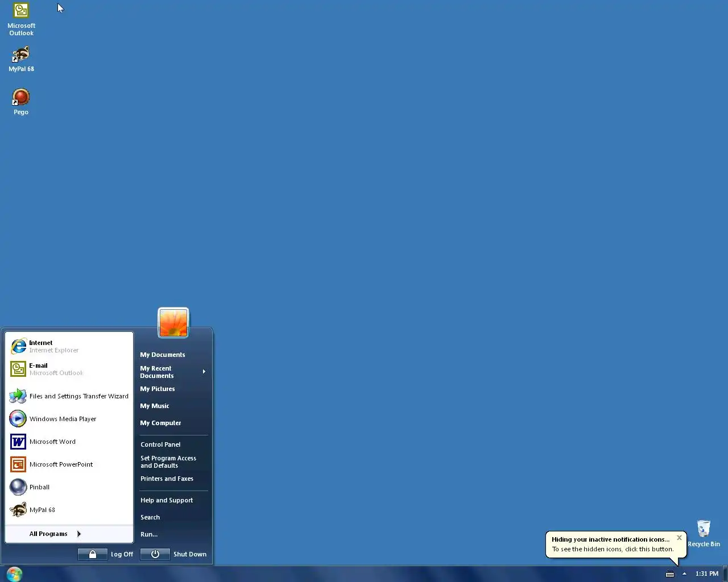Click the Log Off text label

(122, 554)
